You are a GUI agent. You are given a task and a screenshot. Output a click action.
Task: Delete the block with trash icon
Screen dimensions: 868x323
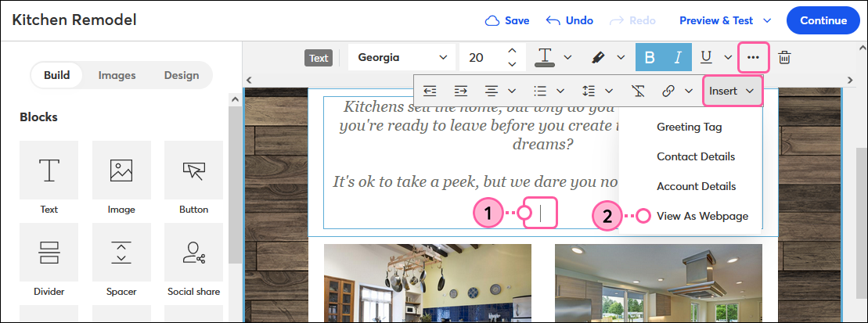coord(785,58)
